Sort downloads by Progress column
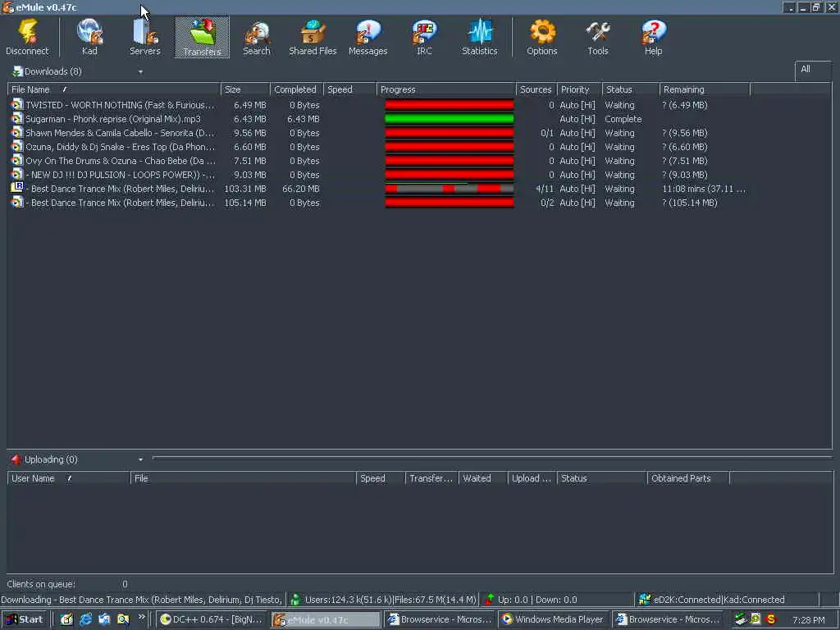 (x=446, y=89)
